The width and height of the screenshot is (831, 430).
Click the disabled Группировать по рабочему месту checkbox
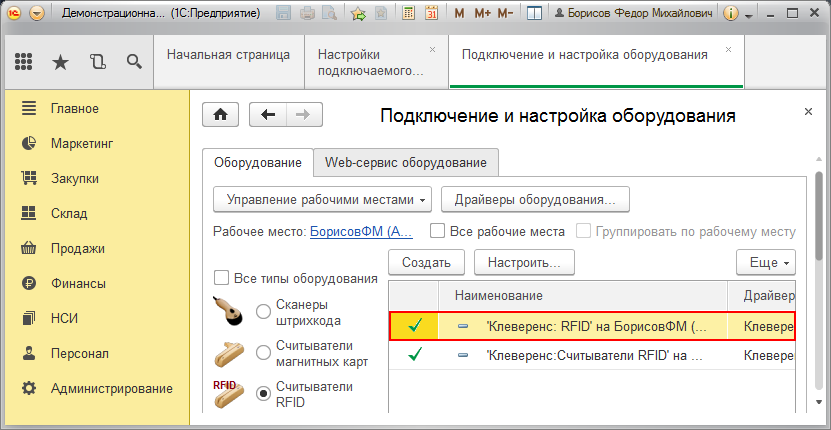pyautogui.click(x=583, y=231)
